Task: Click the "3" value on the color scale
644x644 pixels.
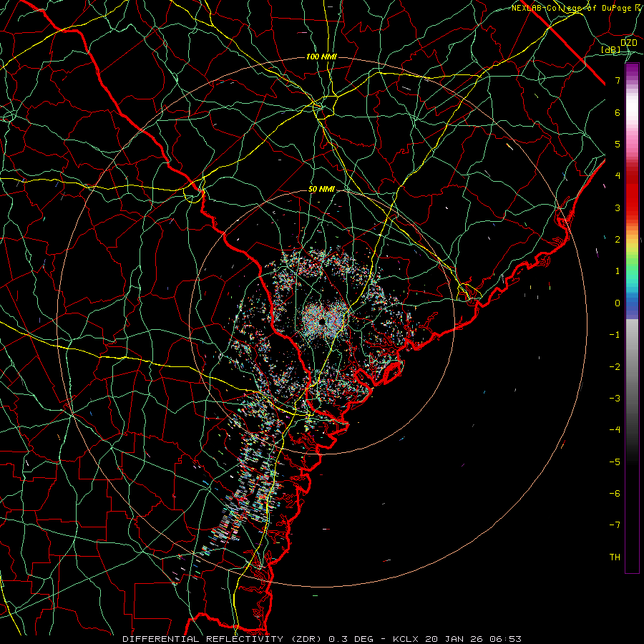Action: coord(618,208)
